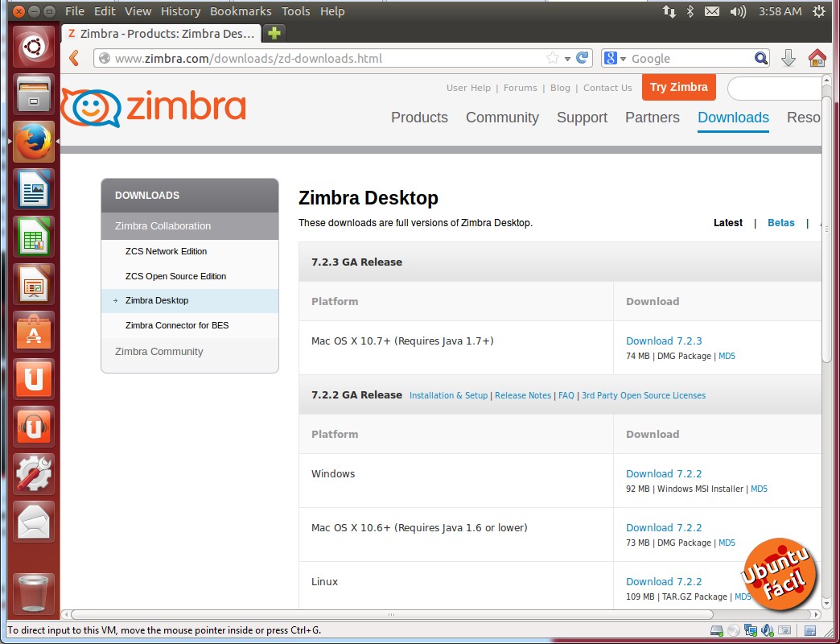Open the Edit menu
840x644 pixels.
coord(105,11)
